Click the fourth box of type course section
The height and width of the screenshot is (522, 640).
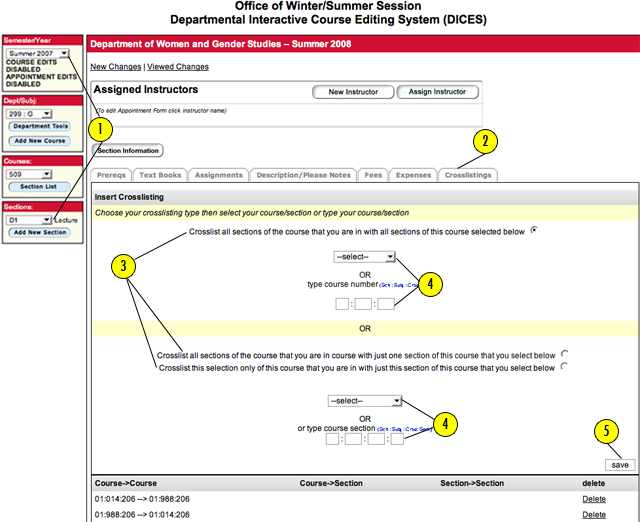coord(397,439)
